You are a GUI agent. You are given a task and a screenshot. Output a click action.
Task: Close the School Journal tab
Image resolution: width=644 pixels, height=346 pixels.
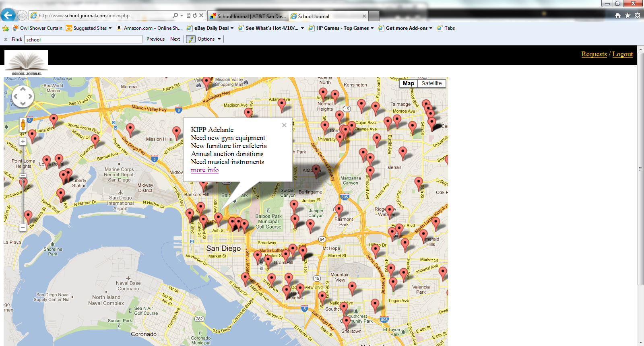click(364, 16)
